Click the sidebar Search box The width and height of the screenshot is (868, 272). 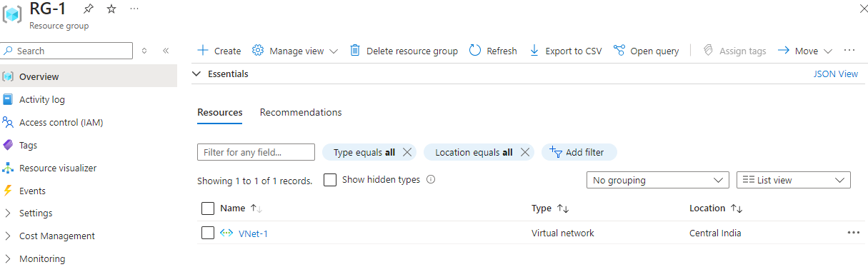coord(67,51)
